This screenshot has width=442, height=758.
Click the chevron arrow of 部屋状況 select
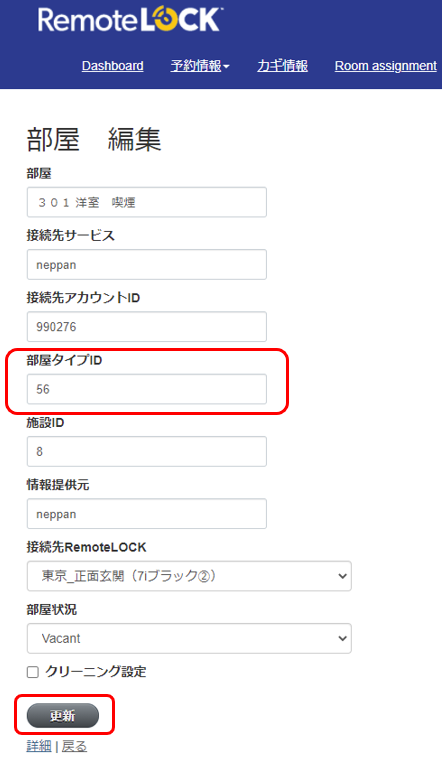[x=342, y=639]
